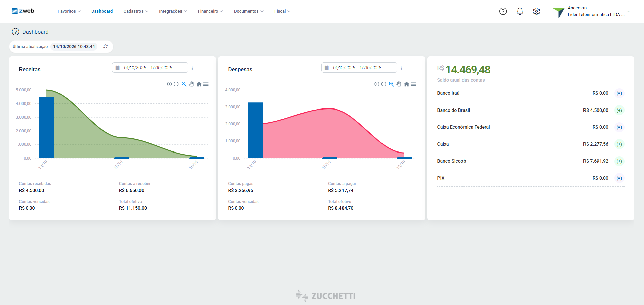Open the Despesas card three-dot options
644x305 pixels.
click(x=401, y=68)
